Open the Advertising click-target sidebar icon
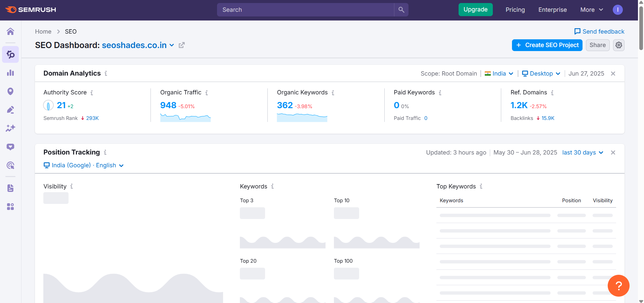The width and height of the screenshot is (644, 303). (10, 165)
